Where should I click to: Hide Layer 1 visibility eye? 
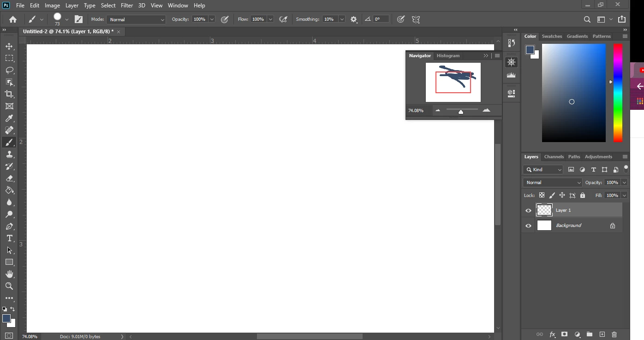coord(529,210)
